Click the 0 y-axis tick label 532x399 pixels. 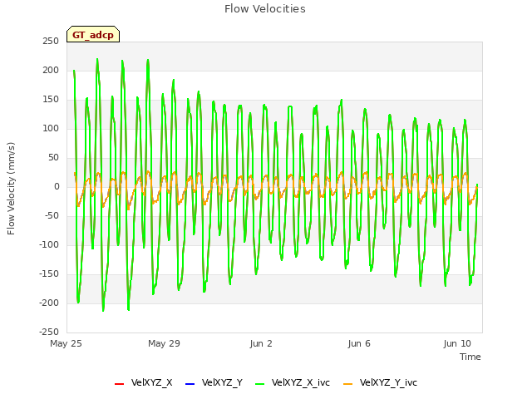[57, 186]
